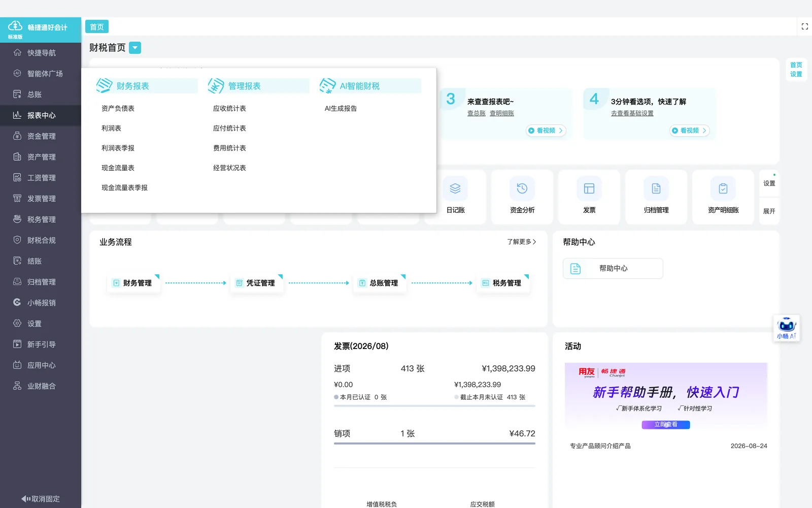Open 利润表季报 from 财务报表

[118, 148]
